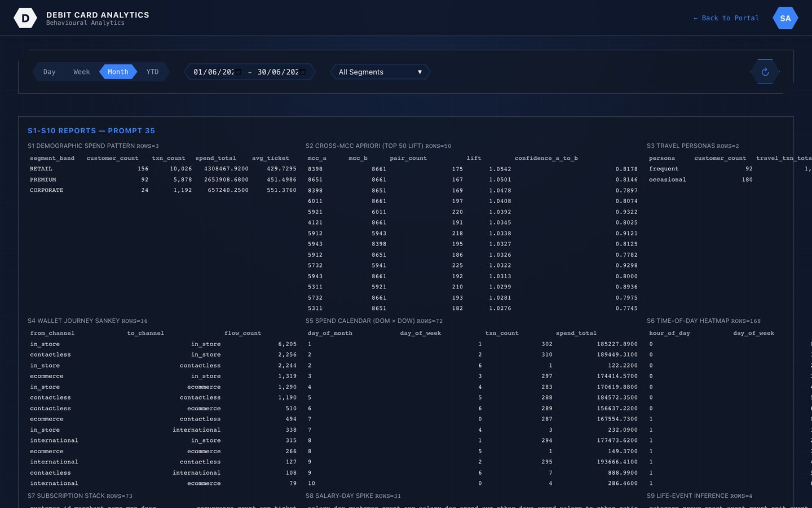The height and width of the screenshot is (508, 812).
Task: Click the day_of_month column header
Action: pyautogui.click(x=330, y=333)
